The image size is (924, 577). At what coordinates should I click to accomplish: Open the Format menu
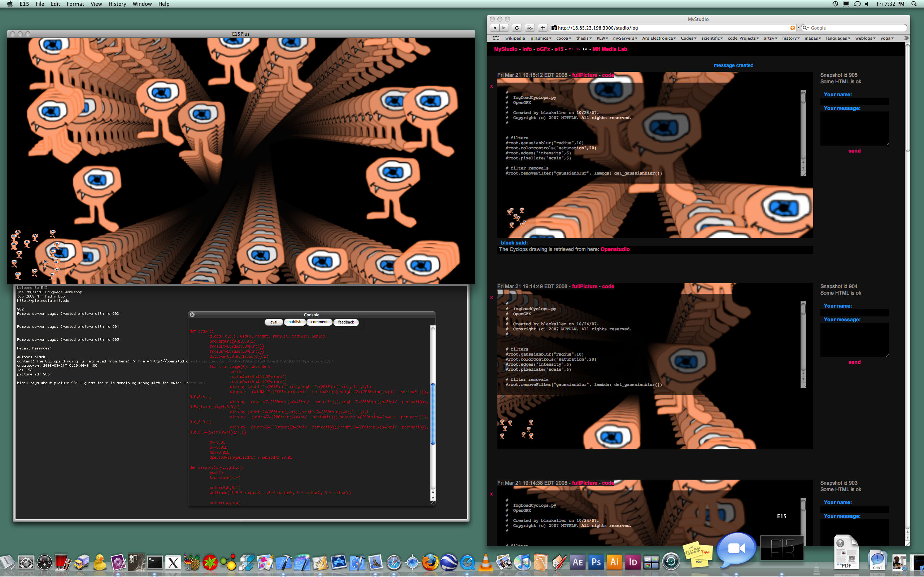pyautogui.click(x=75, y=4)
